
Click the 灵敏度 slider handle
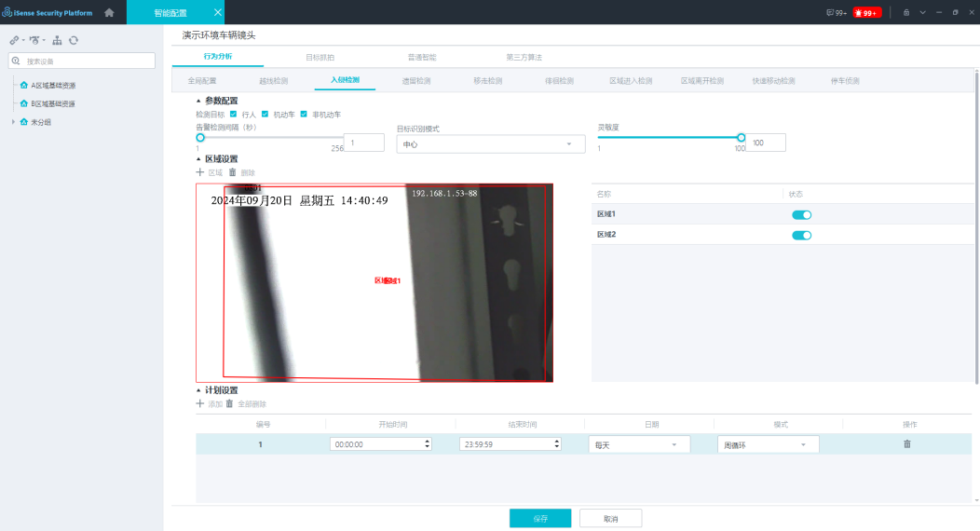[x=742, y=137]
